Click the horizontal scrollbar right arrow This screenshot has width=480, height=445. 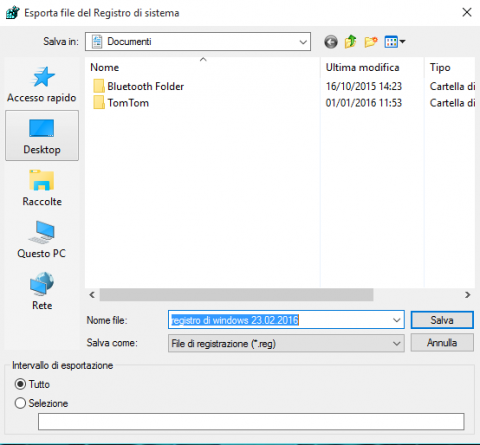click(x=468, y=295)
